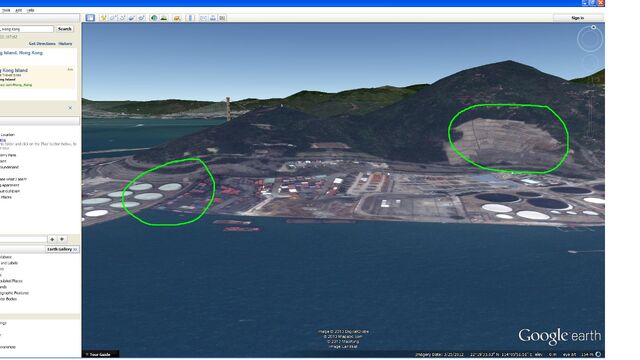
Task: Choose the Add Image Overlay icon
Action: (x=132, y=18)
